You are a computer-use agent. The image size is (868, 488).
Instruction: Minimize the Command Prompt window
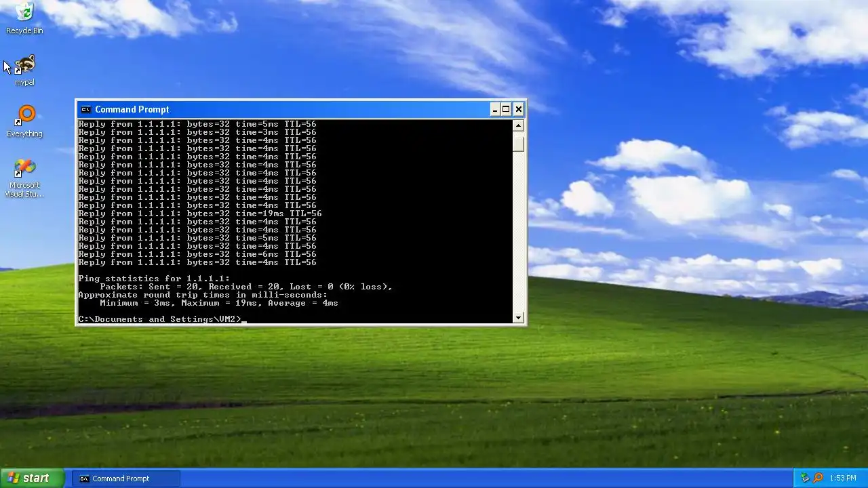495,109
